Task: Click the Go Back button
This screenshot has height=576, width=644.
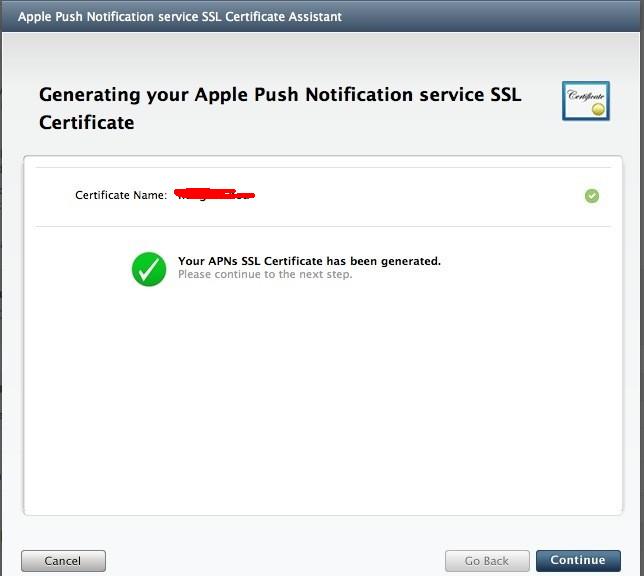Action: (487, 560)
